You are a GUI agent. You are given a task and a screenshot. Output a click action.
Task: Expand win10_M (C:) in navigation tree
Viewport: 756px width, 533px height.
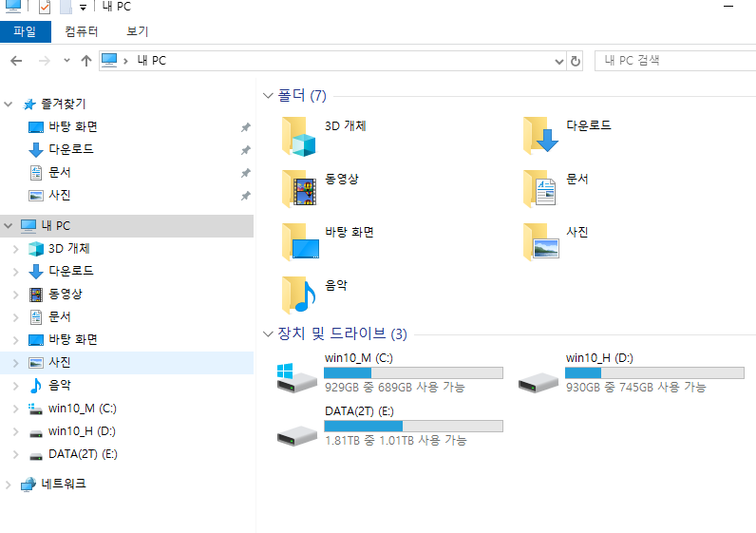[x=15, y=409]
